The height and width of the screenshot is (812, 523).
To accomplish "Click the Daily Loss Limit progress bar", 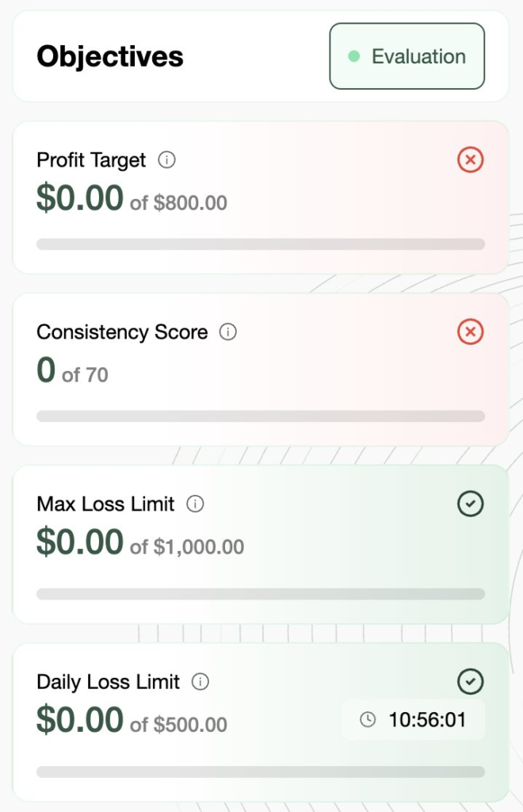I will coord(261,772).
